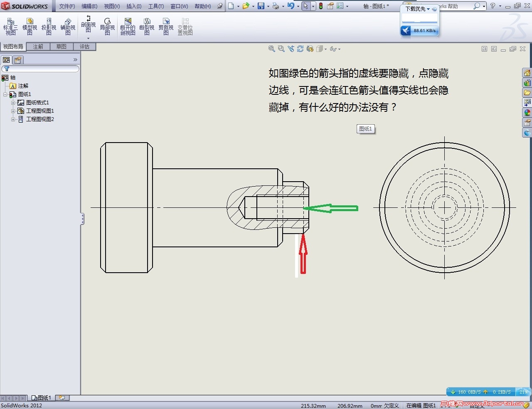
Task: Save the drawing with the floppy disk icon
Action: click(x=261, y=6)
